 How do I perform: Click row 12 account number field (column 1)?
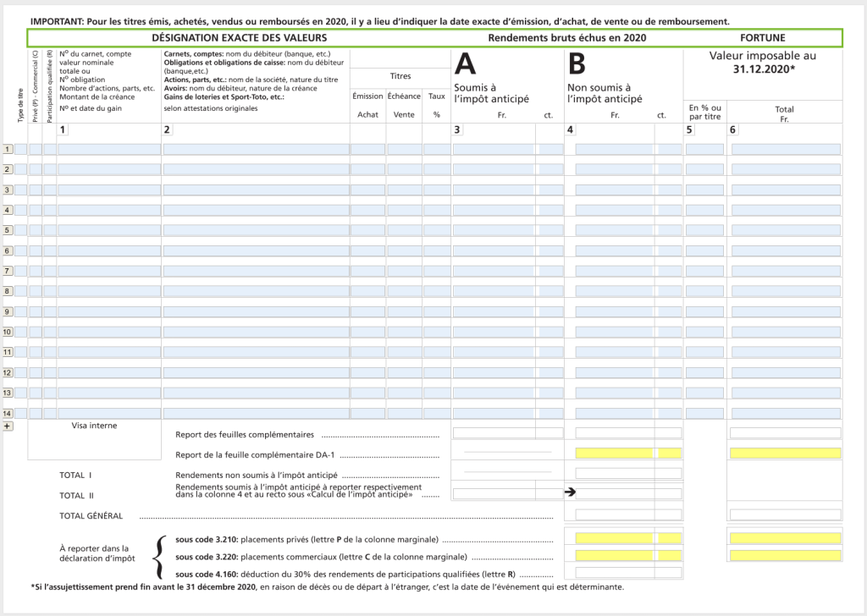(x=109, y=372)
